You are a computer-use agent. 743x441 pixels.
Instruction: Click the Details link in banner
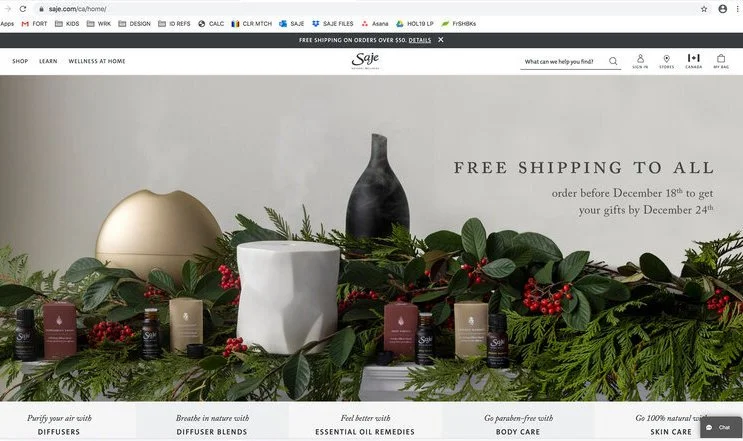coord(420,40)
